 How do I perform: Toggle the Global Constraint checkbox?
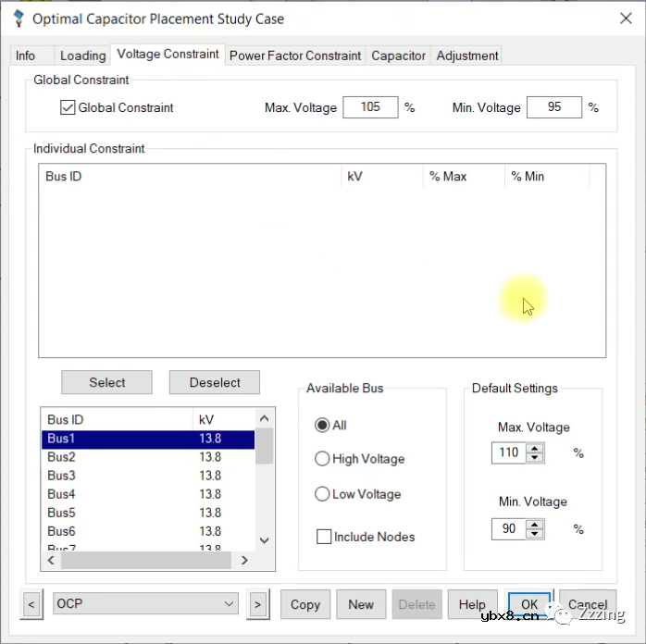click(68, 107)
